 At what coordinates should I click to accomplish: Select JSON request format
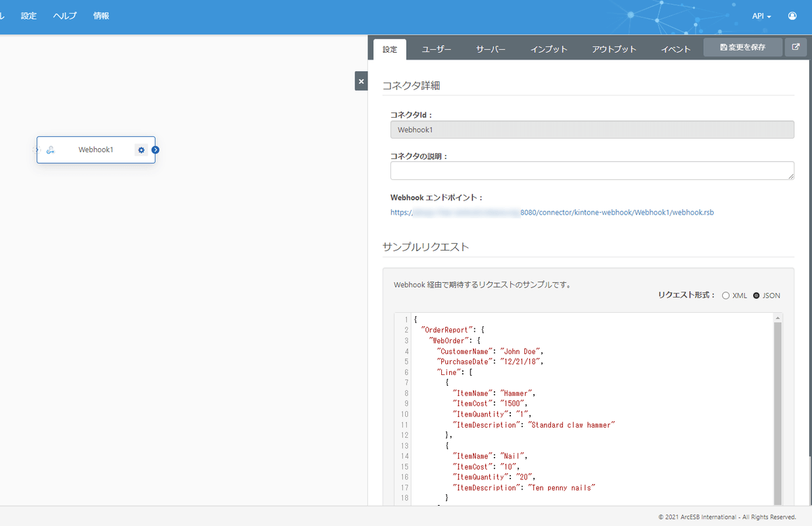pos(757,295)
